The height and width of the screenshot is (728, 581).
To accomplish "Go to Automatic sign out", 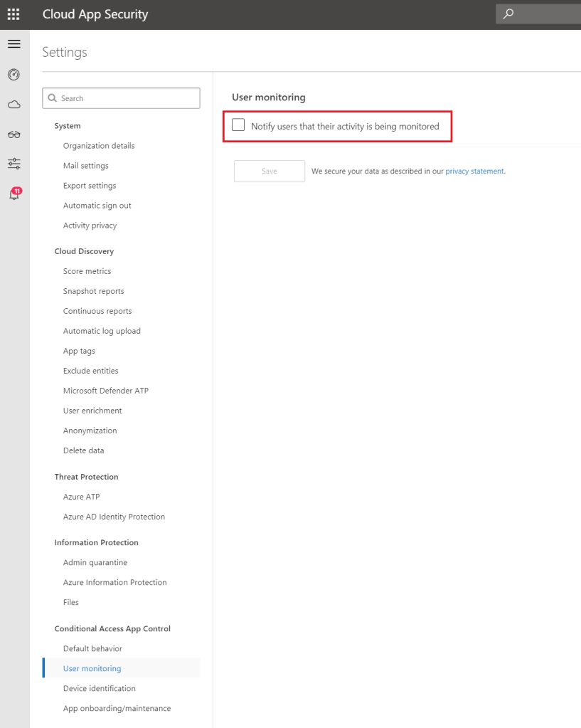I will [97, 206].
